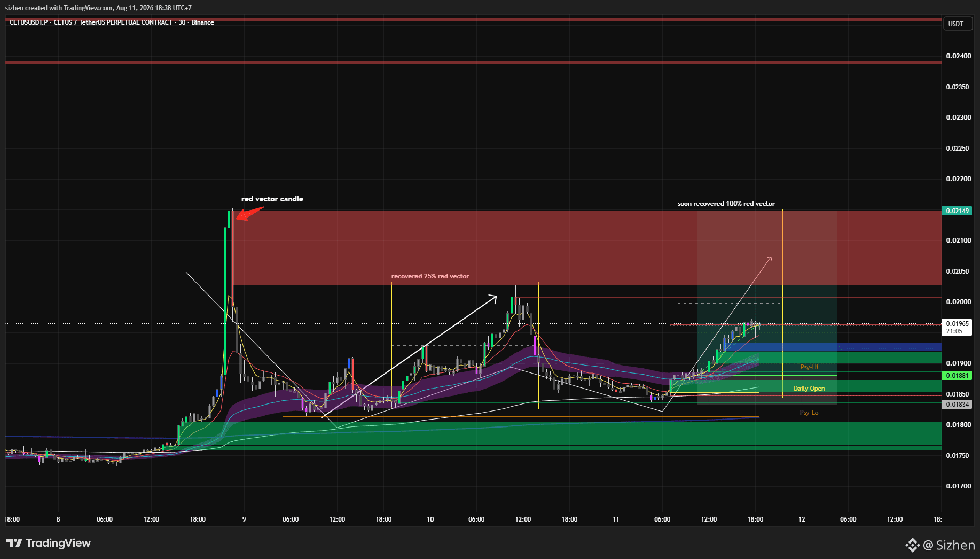Open the USDT currency selector
Image resolution: width=980 pixels, height=559 pixels.
pyautogui.click(x=956, y=24)
